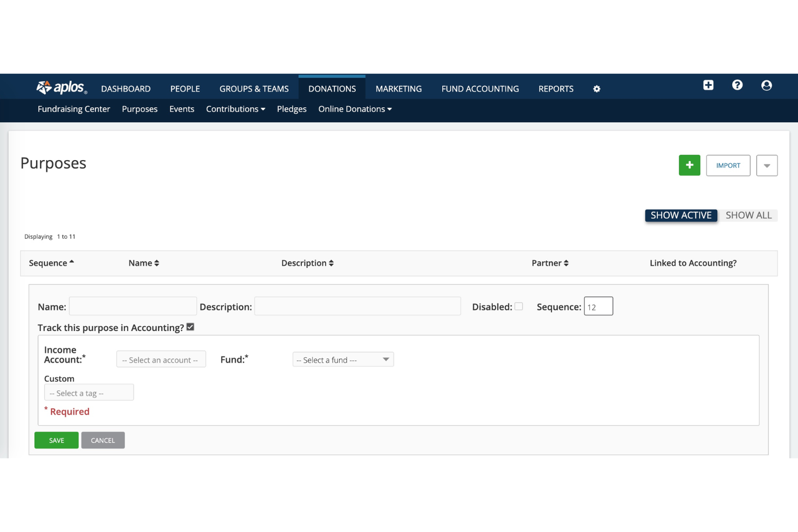Image resolution: width=798 pixels, height=532 pixels.
Task: Open the Select a fund dropdown
Action: [x=343, y=359]
